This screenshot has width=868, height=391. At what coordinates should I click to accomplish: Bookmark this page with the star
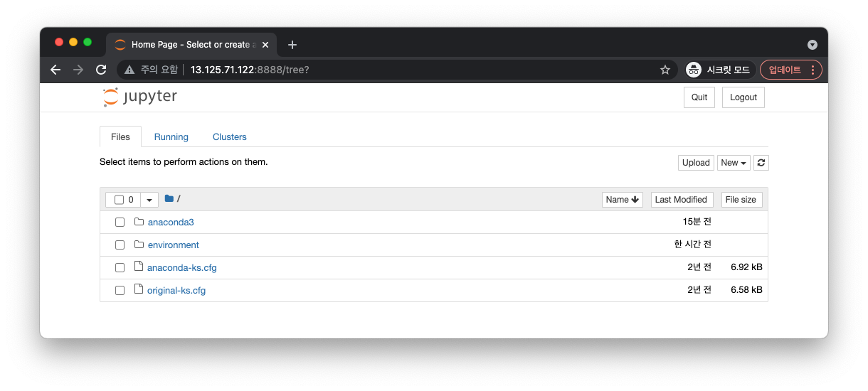(x=665, y=70)
